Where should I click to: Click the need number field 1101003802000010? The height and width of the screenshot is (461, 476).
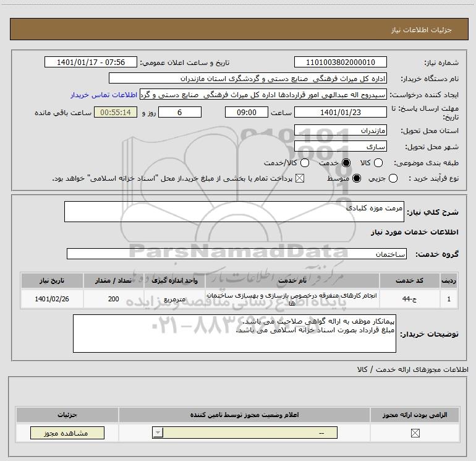(340, 62)
